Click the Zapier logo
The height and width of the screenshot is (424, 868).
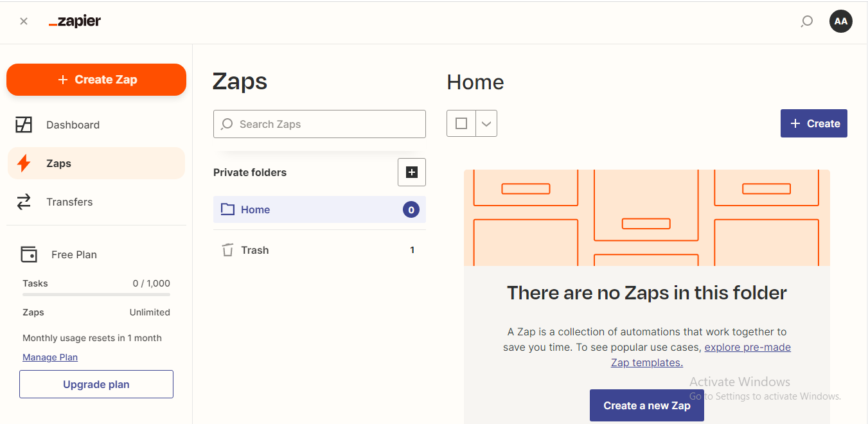tap(75, 21)
